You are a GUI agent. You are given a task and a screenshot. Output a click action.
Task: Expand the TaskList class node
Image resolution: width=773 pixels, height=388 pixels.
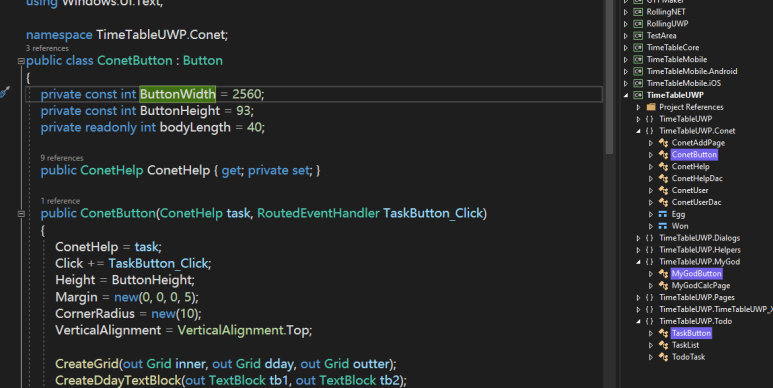[x=651, y=345]
